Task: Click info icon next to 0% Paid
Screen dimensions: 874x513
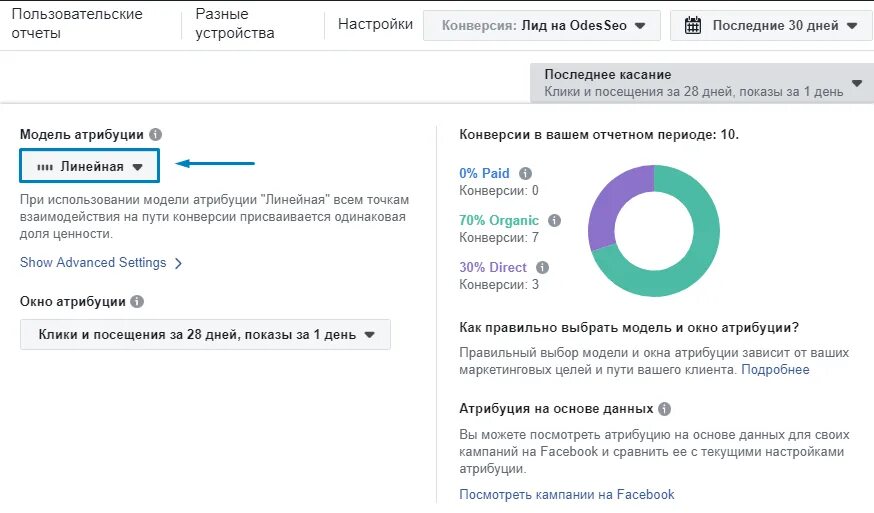Action: click(x=525, y=173)
